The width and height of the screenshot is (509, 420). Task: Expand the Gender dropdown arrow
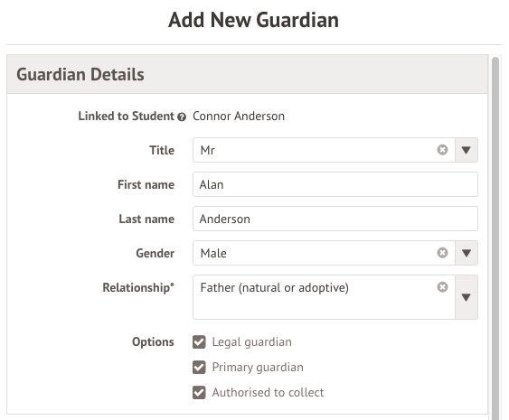[467, 253]
